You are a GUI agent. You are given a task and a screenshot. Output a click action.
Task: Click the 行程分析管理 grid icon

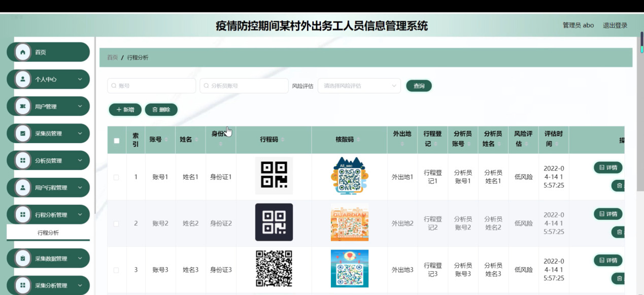22,215
